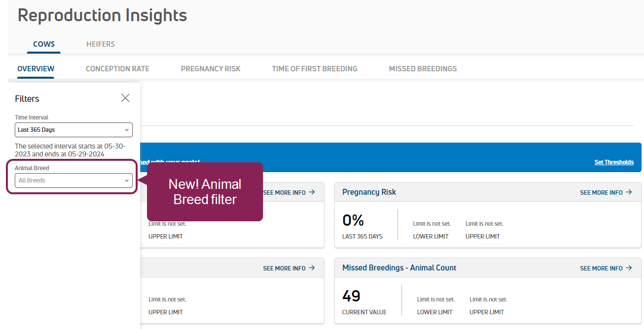This screenshot has height=329, width=644.
Task: Click arrow icon on Missed Breedings card
Action: (629, 268)
